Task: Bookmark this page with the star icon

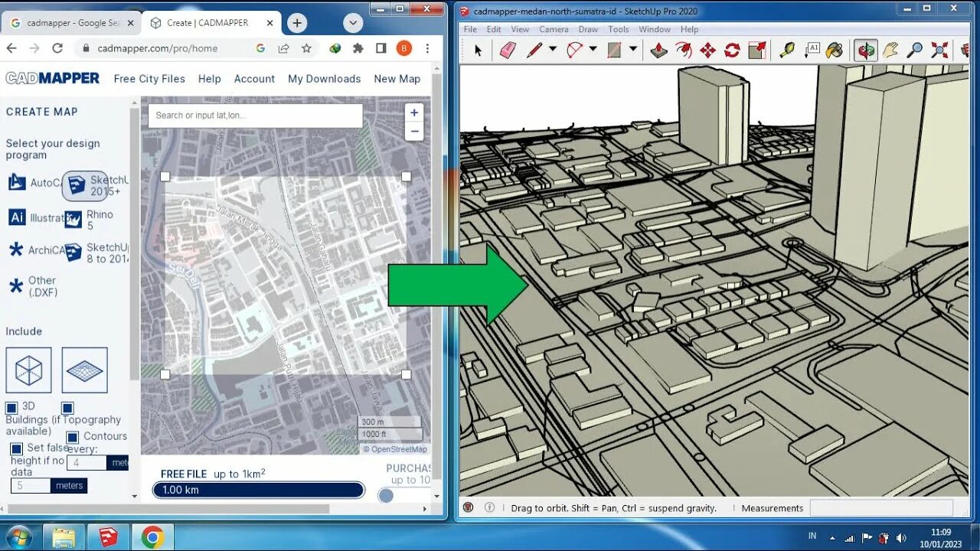Action: tap(306, 48)
